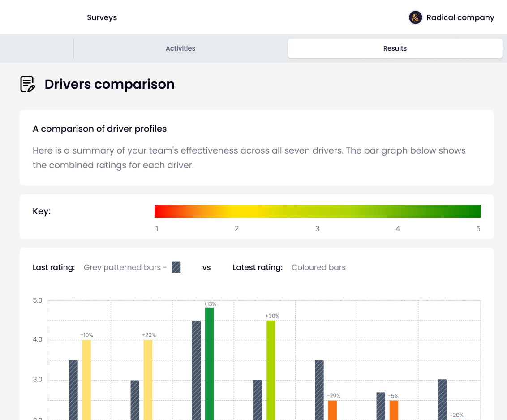Switch to the Activities tab

pyautogui.click(x=180, y=48)
